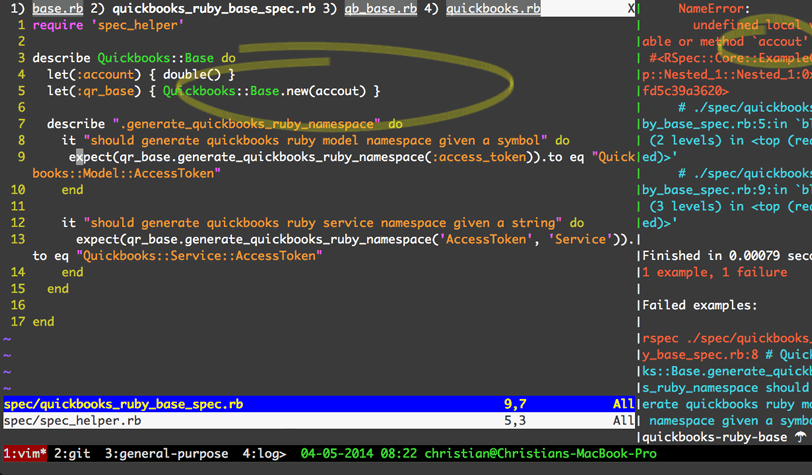This screenshot has height=475, width=812.
Task: Switch to the quickbooks.rb vim tab
Action: click(x=493, y=8)
